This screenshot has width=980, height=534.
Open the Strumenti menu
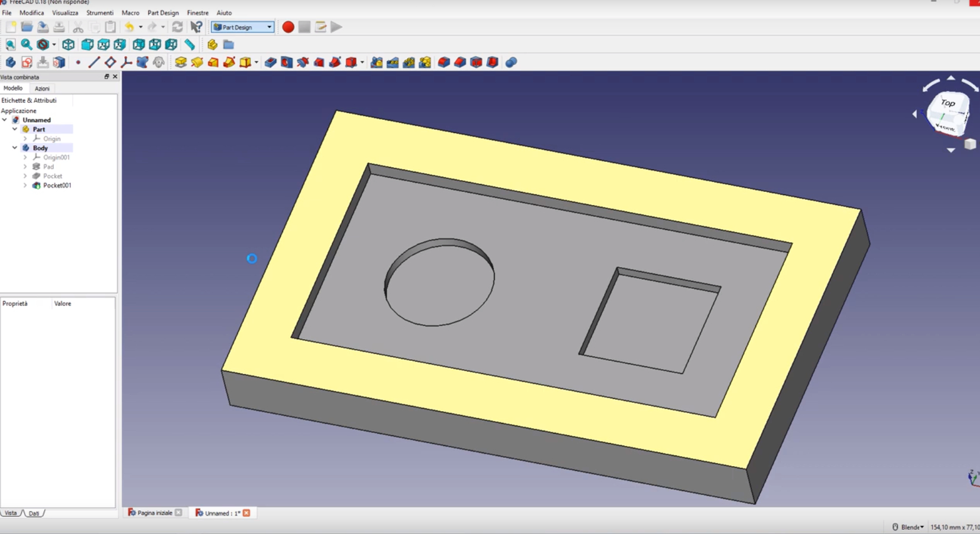click(100, 12)
